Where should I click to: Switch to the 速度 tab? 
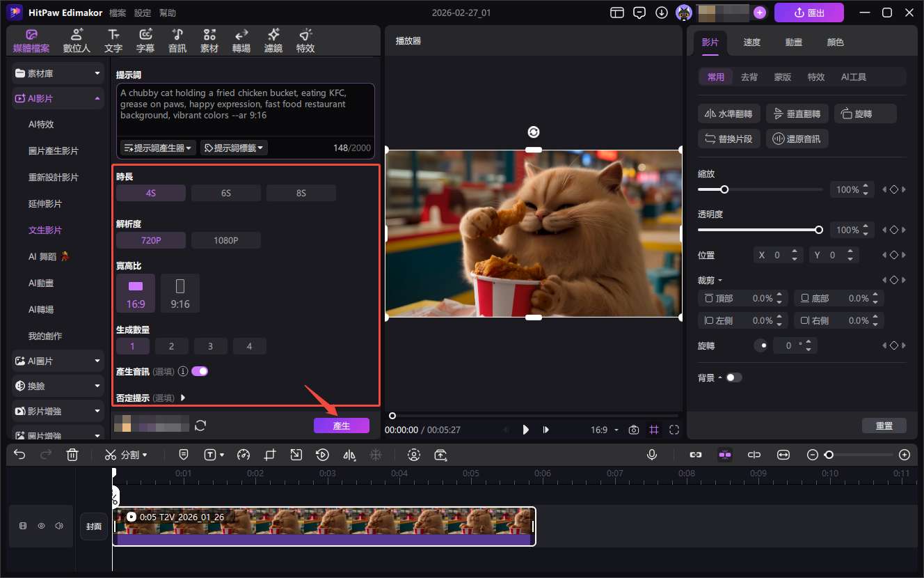751,42
